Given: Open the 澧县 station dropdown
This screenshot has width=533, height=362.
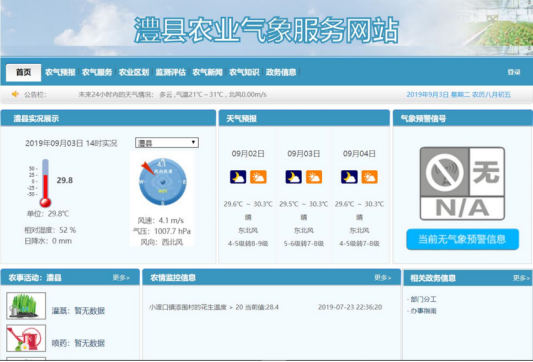Looking at the screenshot, I should pos(167,143).
